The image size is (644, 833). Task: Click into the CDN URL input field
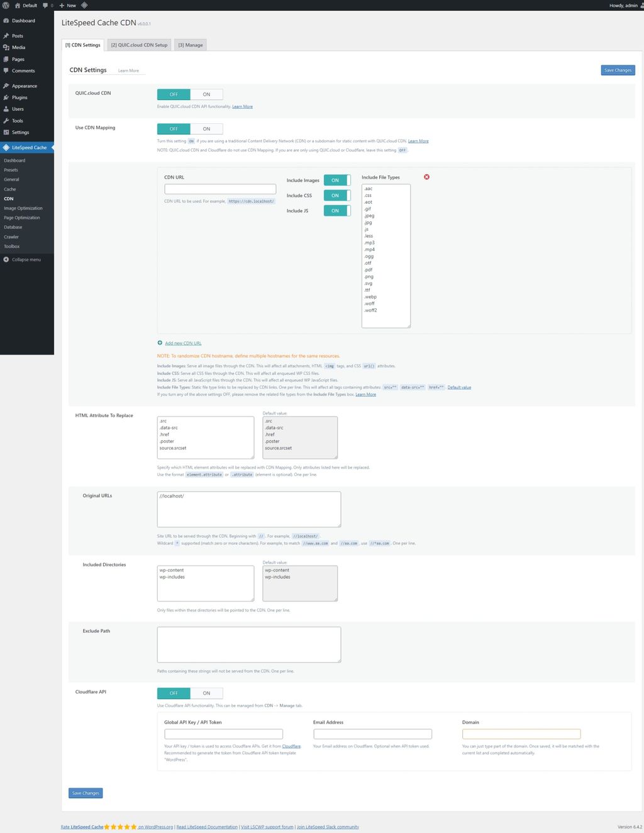tap(220, 189)
